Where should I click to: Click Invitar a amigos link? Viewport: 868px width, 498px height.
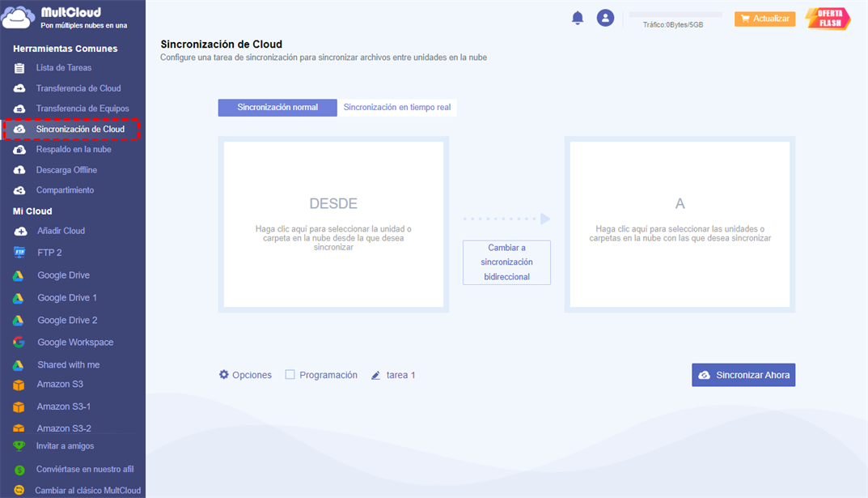click(65, 446)
